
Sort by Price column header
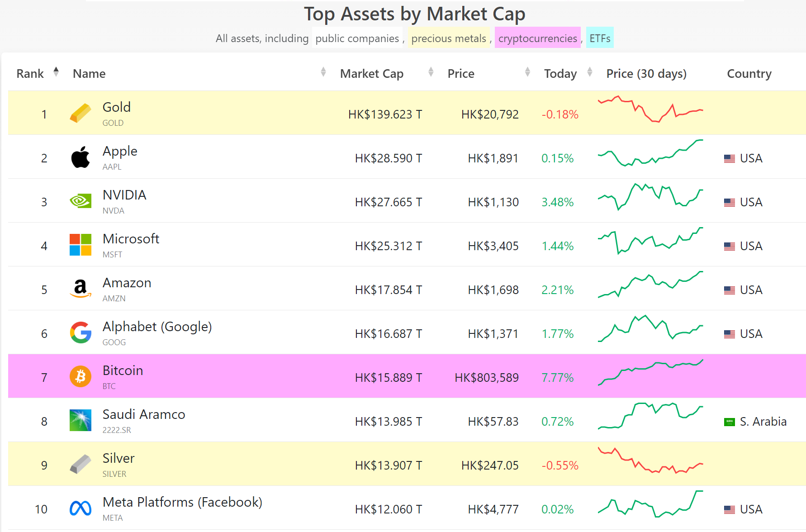461,74
